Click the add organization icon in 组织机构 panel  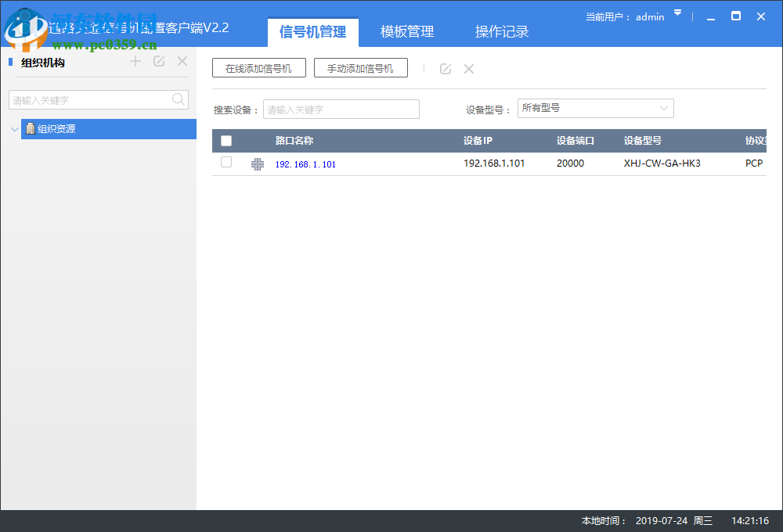[135, 61]
